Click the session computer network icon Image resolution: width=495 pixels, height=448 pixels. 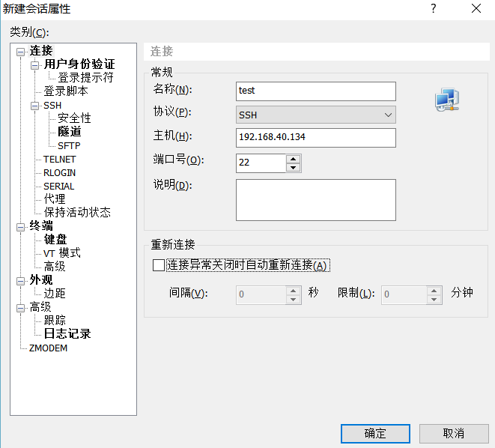click(447, 100)
